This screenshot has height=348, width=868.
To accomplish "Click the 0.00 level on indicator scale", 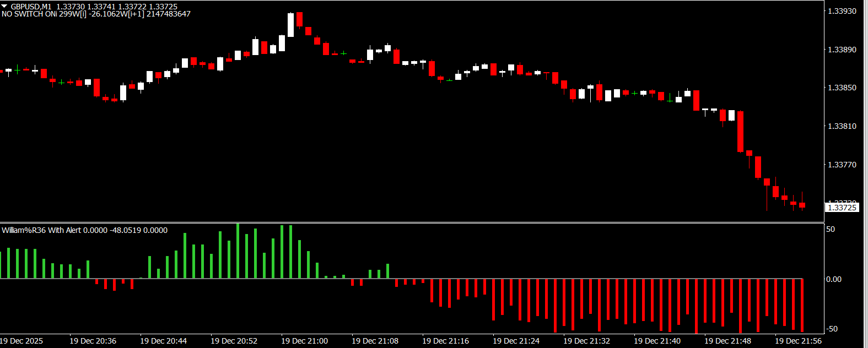I will (x=833, y=279).
